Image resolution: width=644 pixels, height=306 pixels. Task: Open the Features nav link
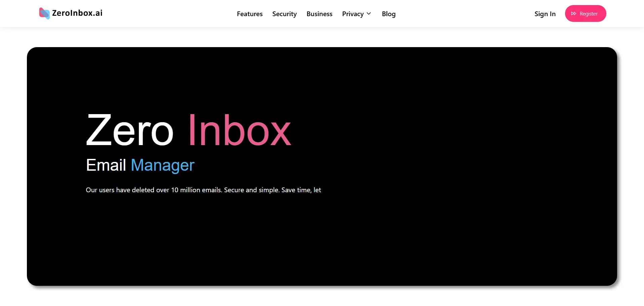click(249, 14)
